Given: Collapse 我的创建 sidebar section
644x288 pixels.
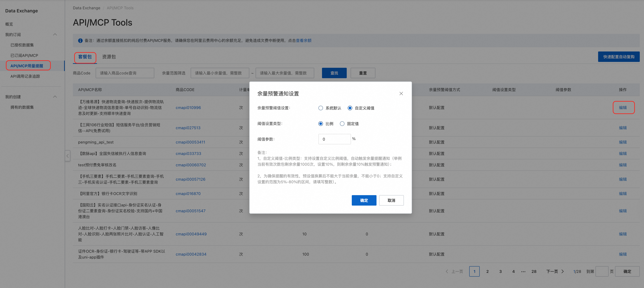Looking at the screenshot, I should click(x=55, y=97).
